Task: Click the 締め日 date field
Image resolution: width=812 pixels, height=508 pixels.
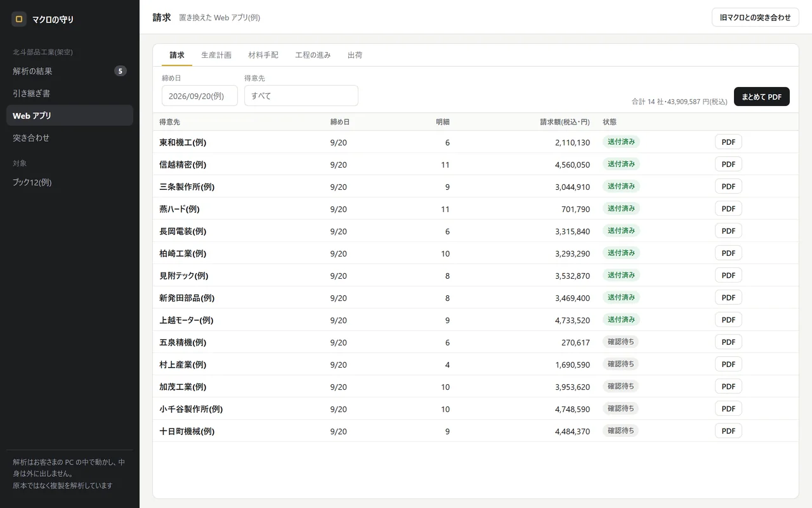Action: tap(200, 96)
